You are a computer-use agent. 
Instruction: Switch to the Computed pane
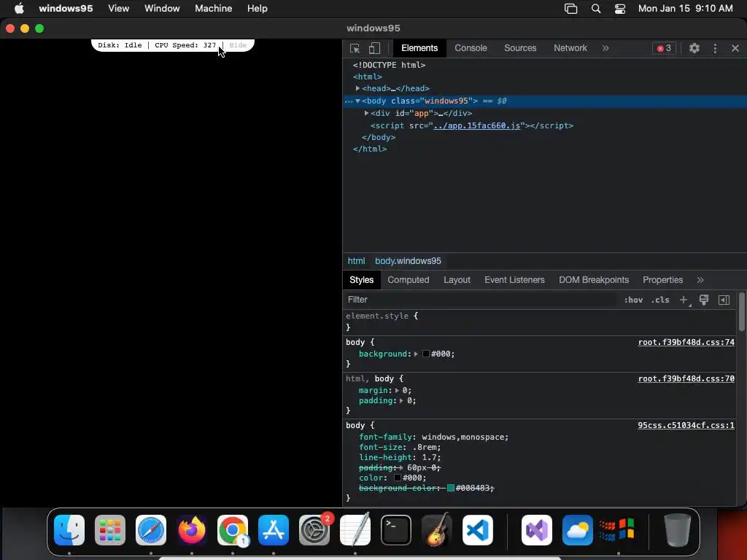[408, 280]
